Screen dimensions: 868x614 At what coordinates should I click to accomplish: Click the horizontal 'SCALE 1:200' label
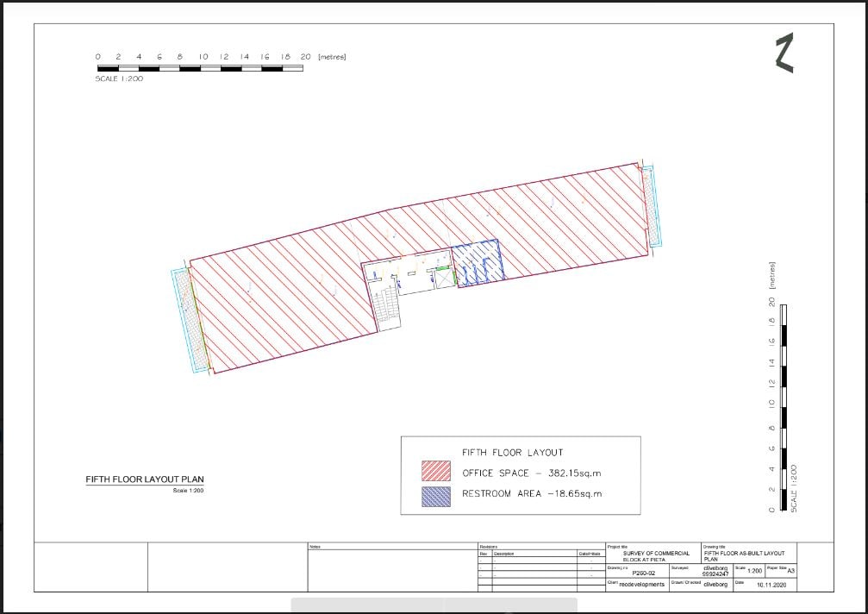(x=119, y=78)
